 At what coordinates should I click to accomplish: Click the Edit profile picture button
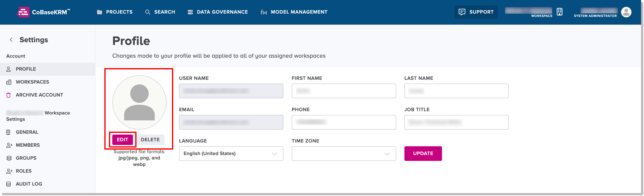[x=122, y=140]
